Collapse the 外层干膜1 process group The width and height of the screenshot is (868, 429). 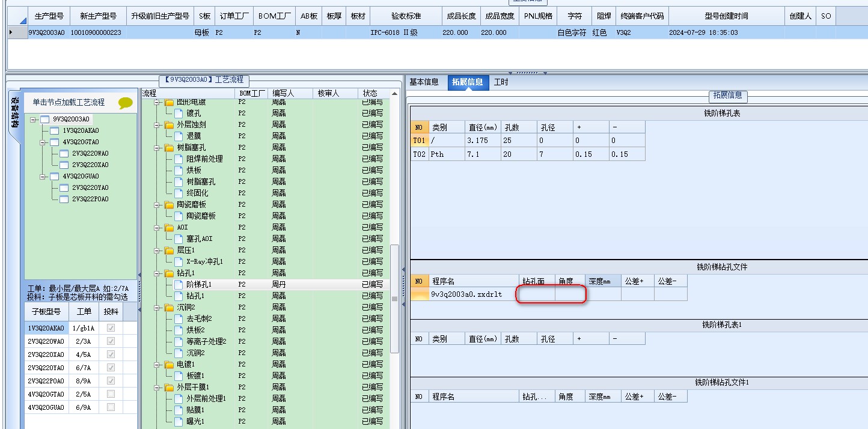[x=157, y=388]
